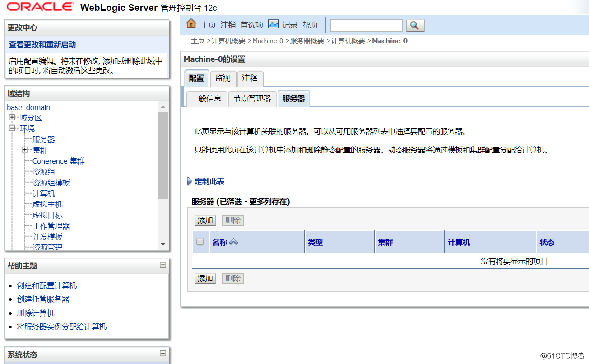Click the bottom 删除 button below table
This screenshot has width=589, height=364.
233,278
